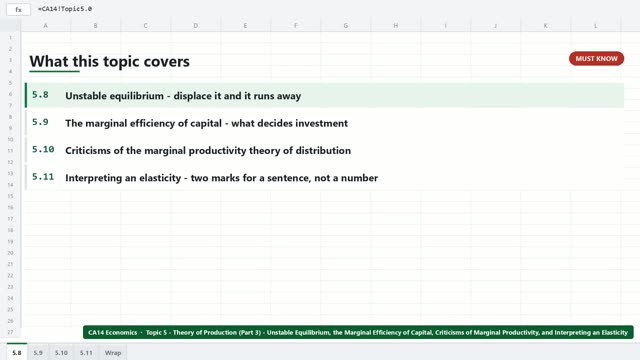The width and height of the screenshot is (640, 360).
Task: Select row 20 header
Action: click(10, 253)
